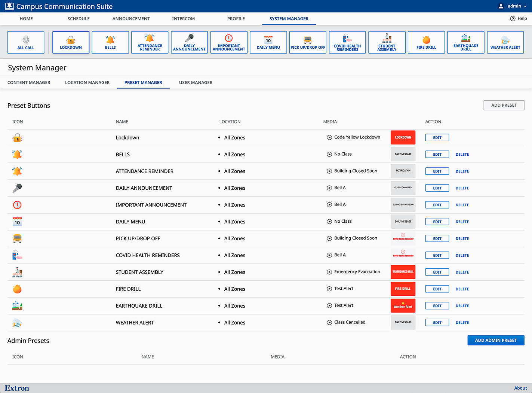Click the microphone icon in Daily Announcement row
Screen dimensions: 532x393
coord(17,188)
